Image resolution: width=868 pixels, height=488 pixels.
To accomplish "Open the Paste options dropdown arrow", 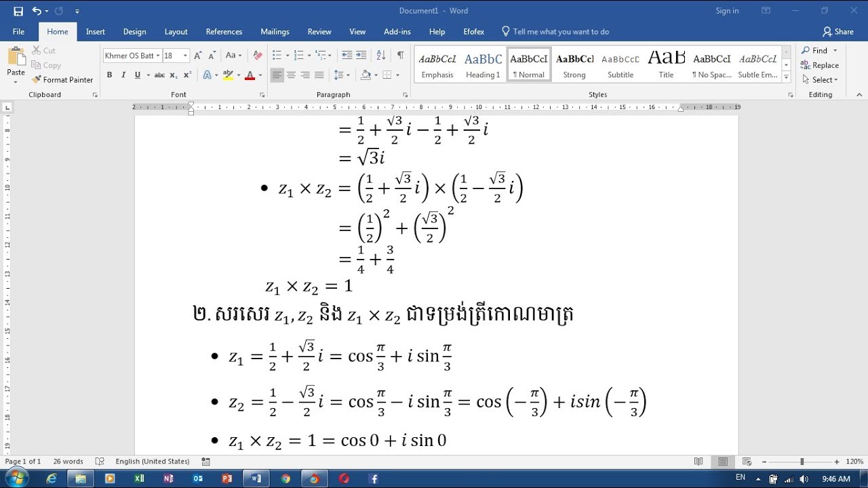I will click(16, 82).
